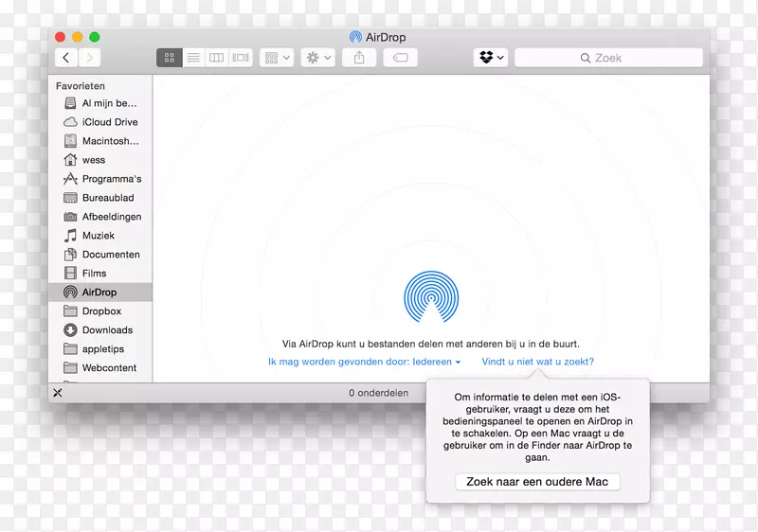The image size is (758, 532).
Task: Open iCloud Drive in the sidebar
Action: click(100, 122)
